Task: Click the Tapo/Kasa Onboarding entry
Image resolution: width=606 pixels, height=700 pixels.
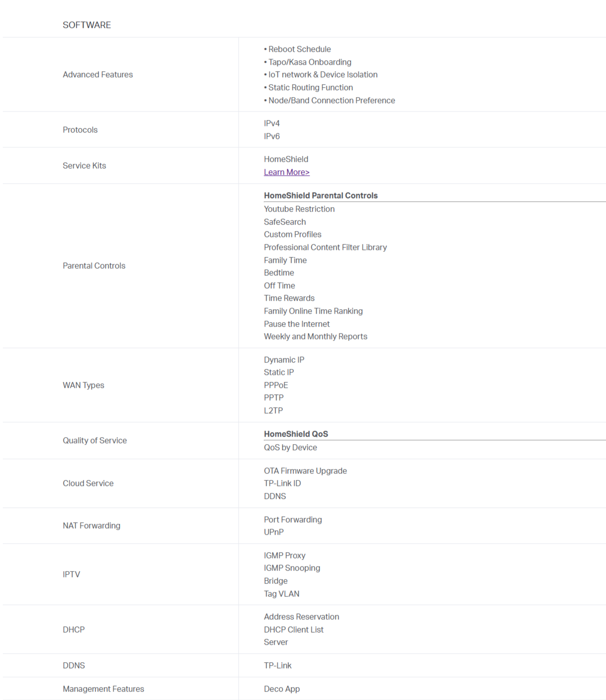Action: coord(308,62)
